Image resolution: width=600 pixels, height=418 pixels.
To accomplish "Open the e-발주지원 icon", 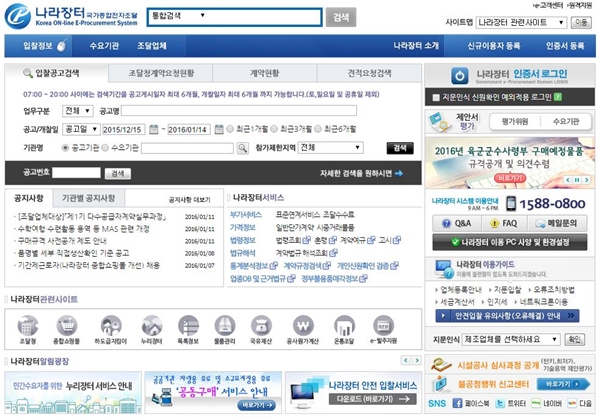I will (x=382, y=322).
